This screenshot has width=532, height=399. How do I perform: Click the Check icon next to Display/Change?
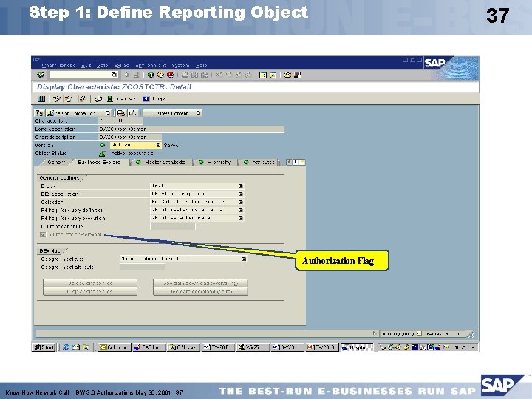(x=68, y=99)
